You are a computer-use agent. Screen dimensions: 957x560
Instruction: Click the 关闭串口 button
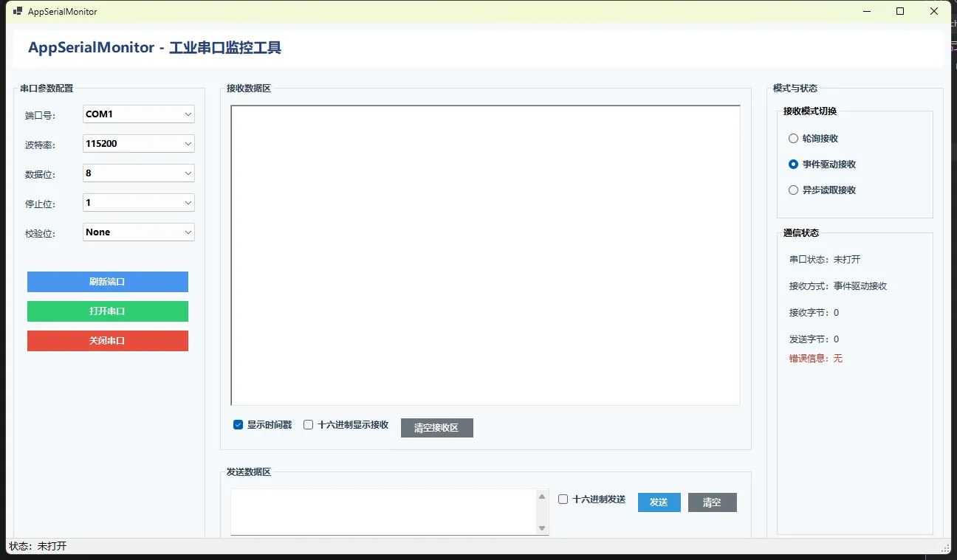tap(107, 341)
